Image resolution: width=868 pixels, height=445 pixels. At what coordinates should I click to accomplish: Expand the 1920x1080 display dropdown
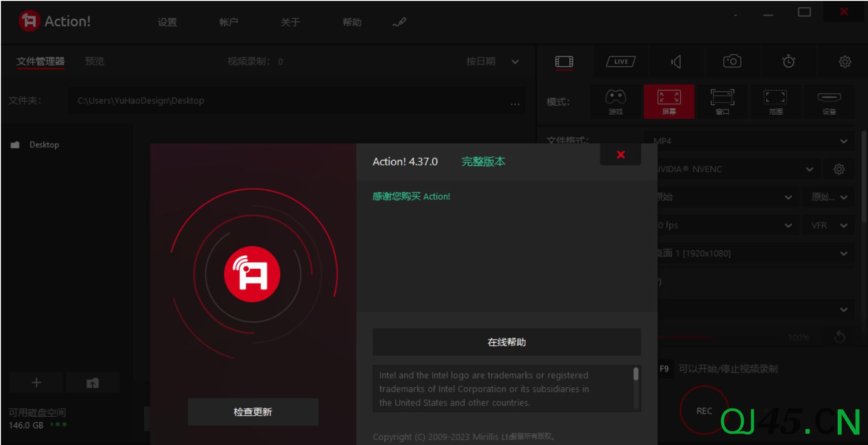pos(756,253)
